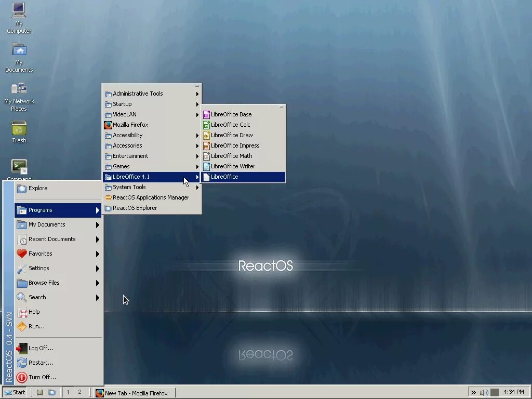The width and height of the screenshot is (532, 399).
Task: Expand the Games submenu
Action: [152, 166]
